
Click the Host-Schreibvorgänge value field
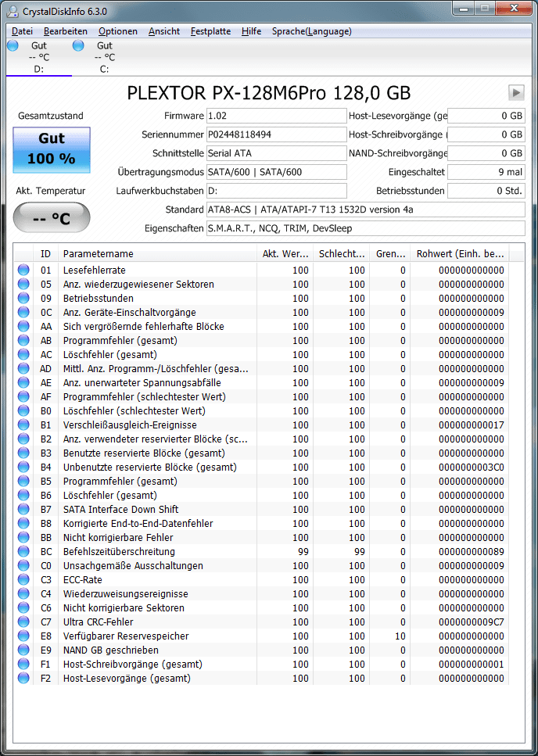486,134
